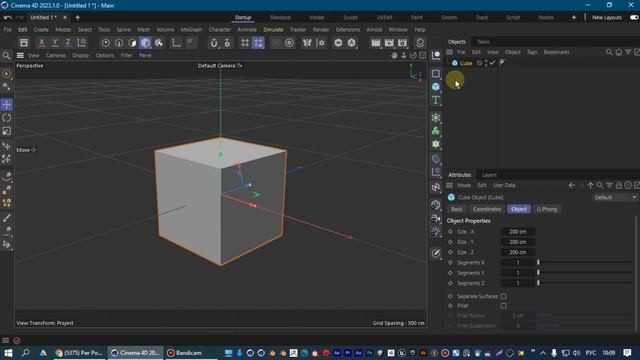
Task: Click the Spline rectangle icon in palette
Action: point(436,73)
